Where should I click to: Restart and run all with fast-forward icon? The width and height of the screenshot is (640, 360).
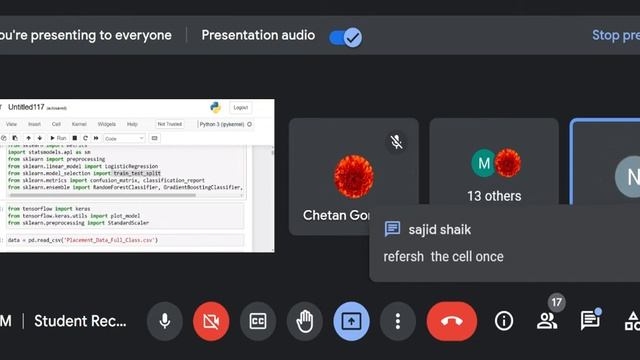[x=96, y=138]
